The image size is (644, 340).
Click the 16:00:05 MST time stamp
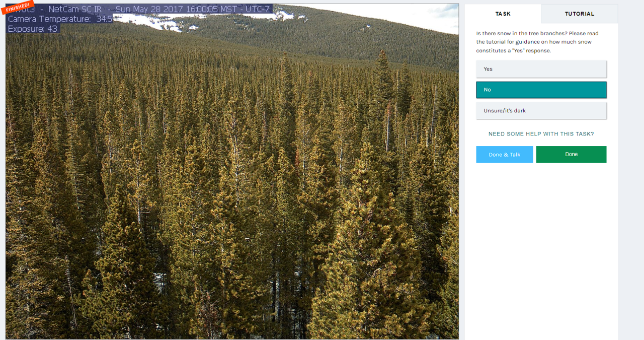[x=210, y=9]
